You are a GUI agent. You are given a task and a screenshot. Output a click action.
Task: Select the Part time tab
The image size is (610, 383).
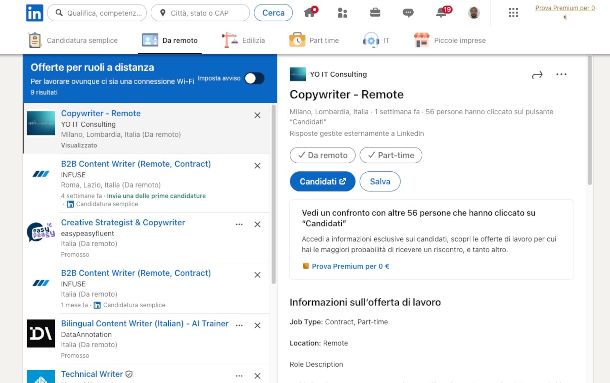click(314, 40)
